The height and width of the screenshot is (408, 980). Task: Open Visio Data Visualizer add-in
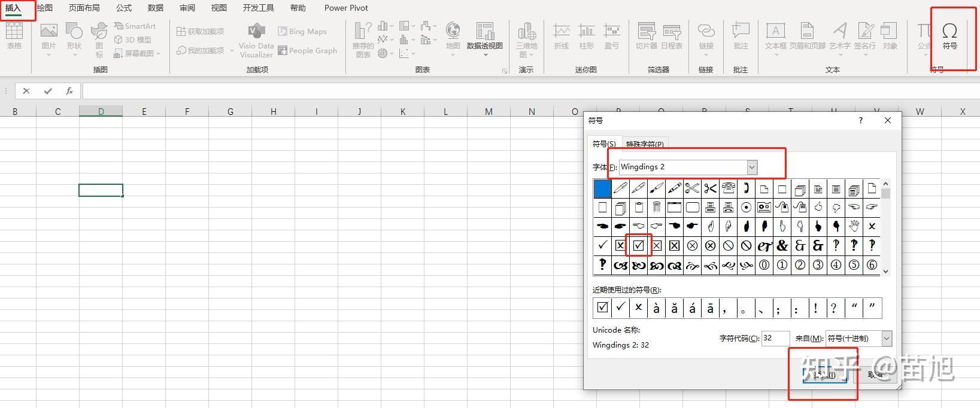[x=256, y=40]
